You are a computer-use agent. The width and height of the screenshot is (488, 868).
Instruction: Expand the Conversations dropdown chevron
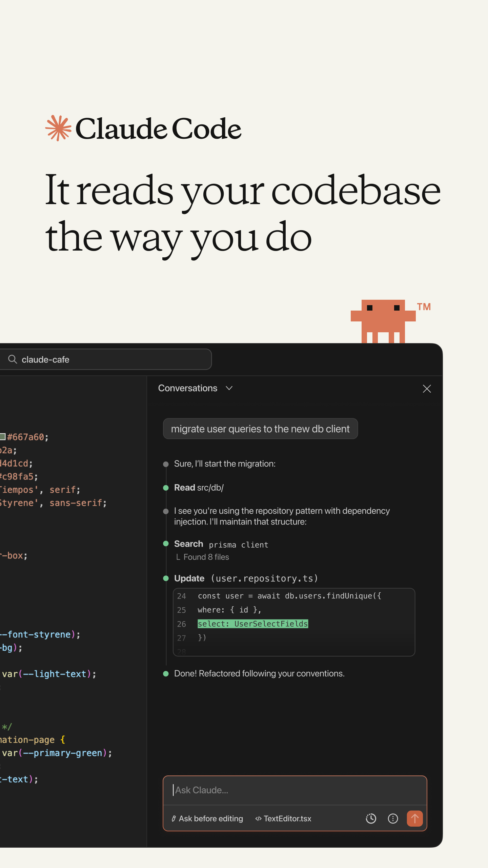[x=229, y=388]
